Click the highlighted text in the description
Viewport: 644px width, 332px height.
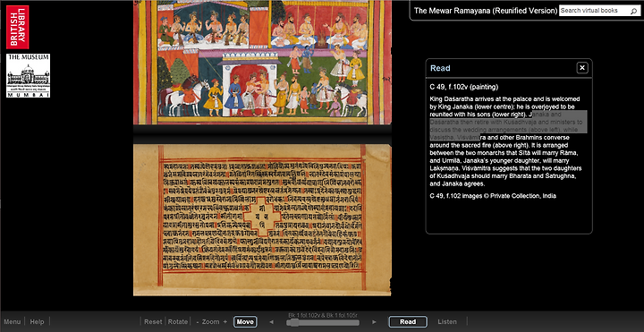508,125
